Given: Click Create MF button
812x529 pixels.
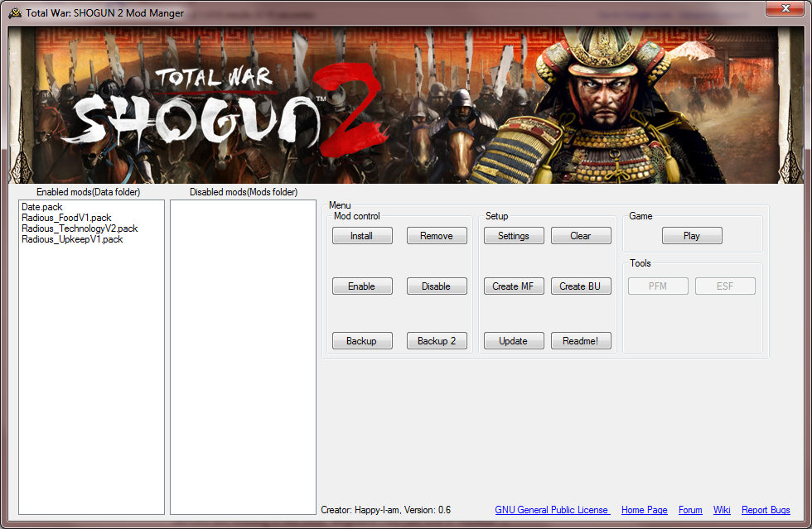Looking at the screenshot, I should pos(514,286).
